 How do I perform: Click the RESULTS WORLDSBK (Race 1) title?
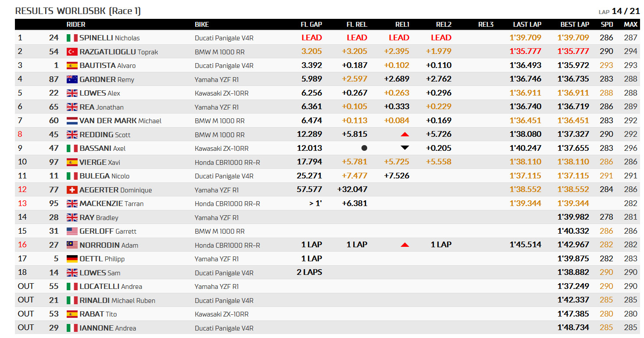point(78,11)
